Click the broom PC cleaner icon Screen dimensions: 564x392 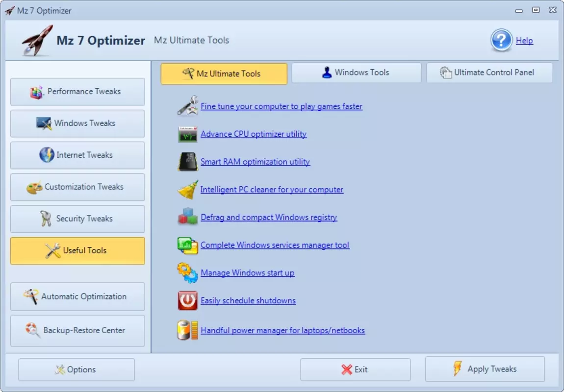187,189
